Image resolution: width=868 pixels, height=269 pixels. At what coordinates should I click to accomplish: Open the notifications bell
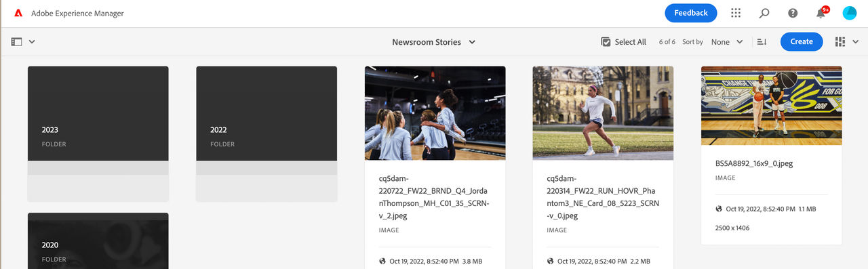point(821,13)
